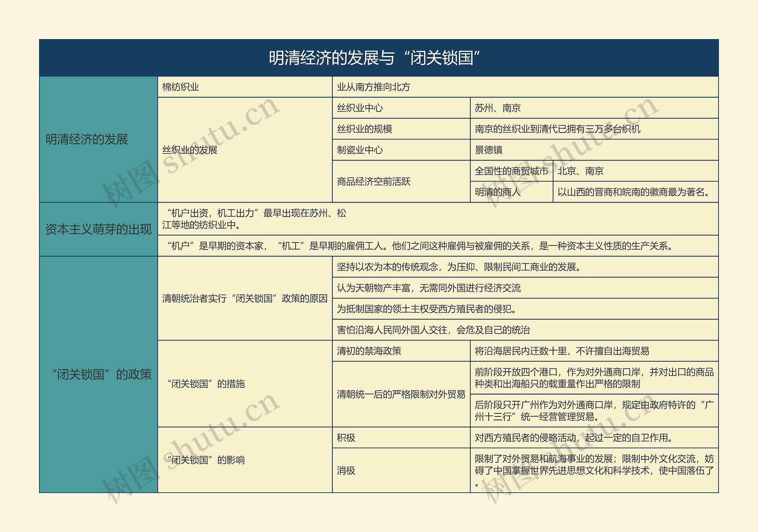758x532 pixels.
Task: Click 清朝统一后的严格限制对外贸易 cell
Action: [x=401, y=394]
